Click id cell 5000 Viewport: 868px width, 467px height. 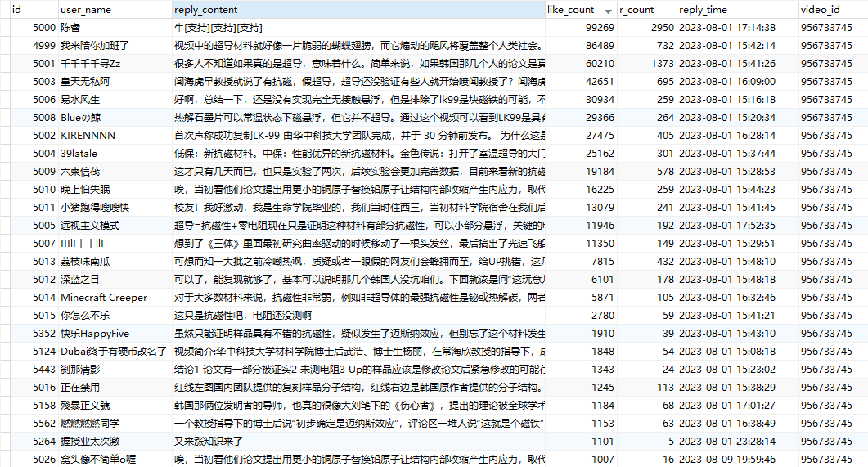tap(44, 28)
